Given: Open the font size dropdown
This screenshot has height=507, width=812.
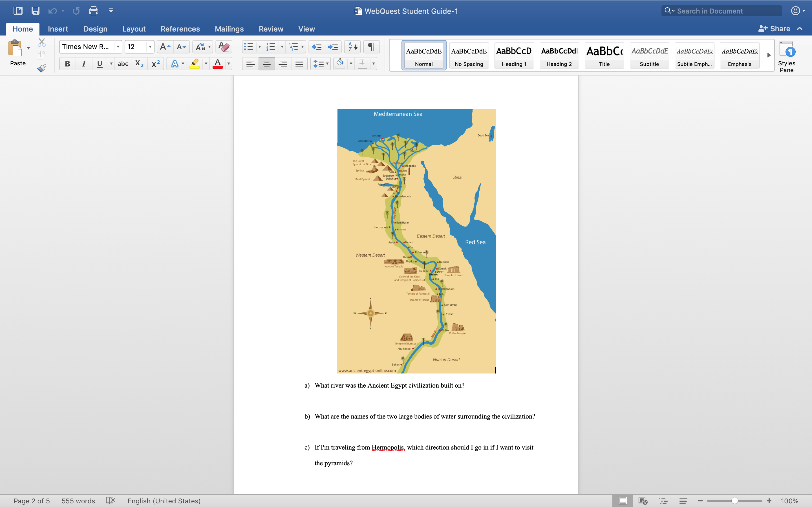Looking at the screenshot, I should click(x=150, y=46).
